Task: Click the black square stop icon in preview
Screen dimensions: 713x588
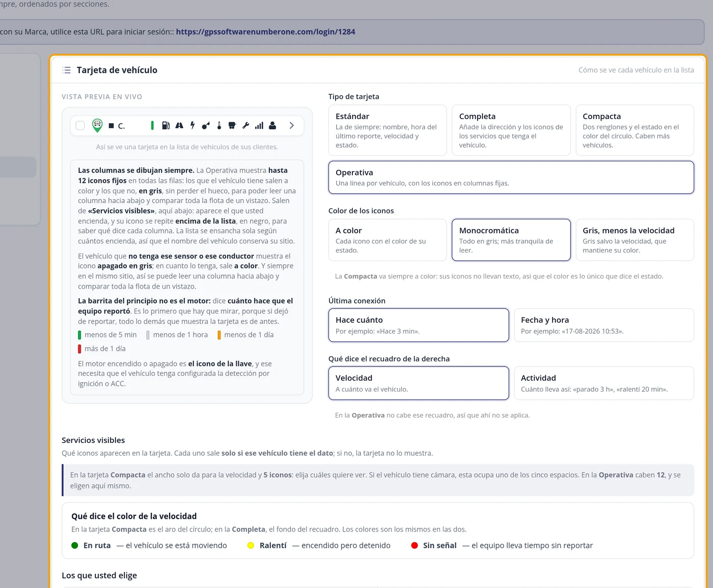Action: tap(111, 126)
